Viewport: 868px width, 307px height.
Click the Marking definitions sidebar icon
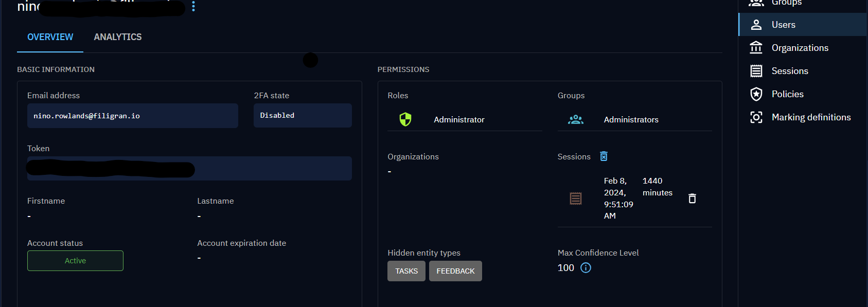[x=756, y=117]
